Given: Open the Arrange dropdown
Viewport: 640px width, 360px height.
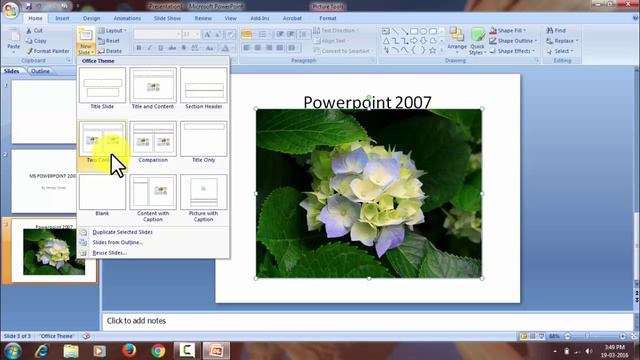Looking at the screenshot, I should tap(457, 41).
